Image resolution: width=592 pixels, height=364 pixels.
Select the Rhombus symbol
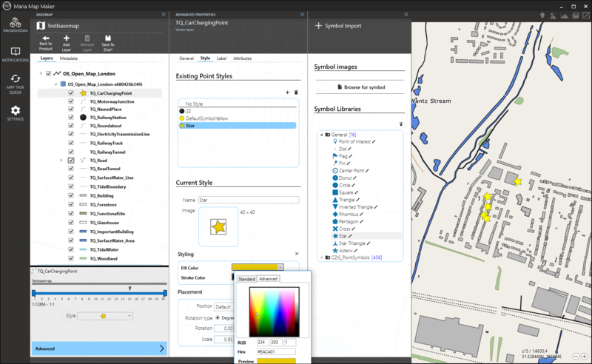click(348, 214)
